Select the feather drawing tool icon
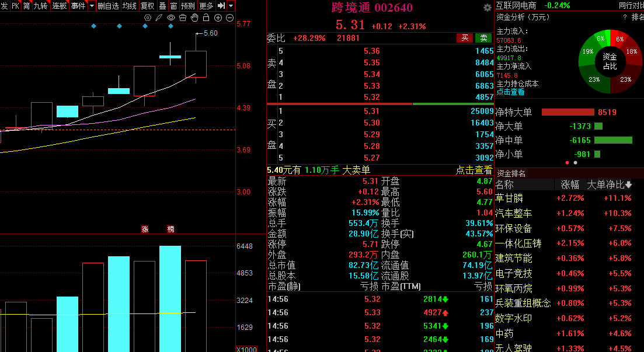 click(159, 18)
